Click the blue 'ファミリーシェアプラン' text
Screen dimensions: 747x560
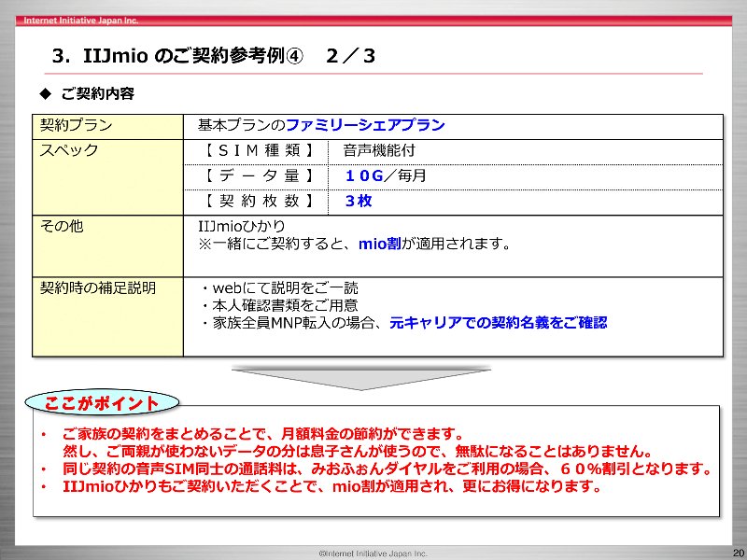(x=365, y=125)
